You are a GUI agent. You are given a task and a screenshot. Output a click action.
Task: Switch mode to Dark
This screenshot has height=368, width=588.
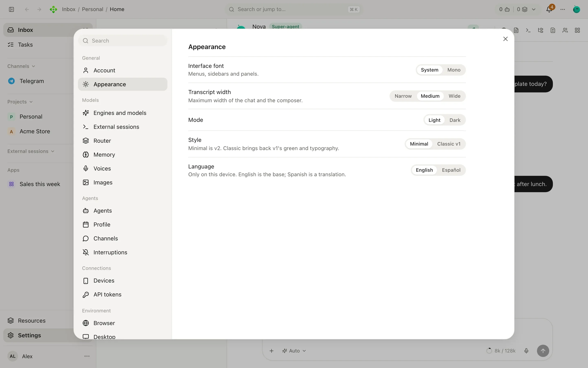[x=455, y=120]
